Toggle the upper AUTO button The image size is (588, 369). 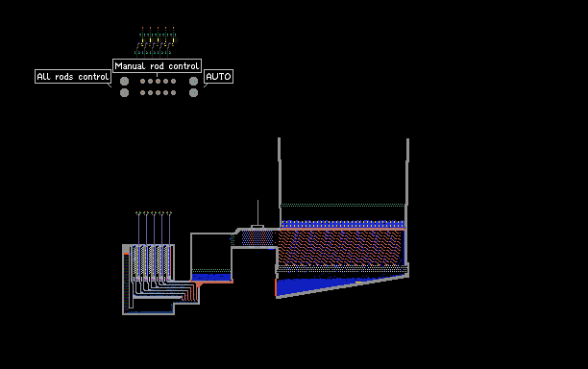(193, 81)
